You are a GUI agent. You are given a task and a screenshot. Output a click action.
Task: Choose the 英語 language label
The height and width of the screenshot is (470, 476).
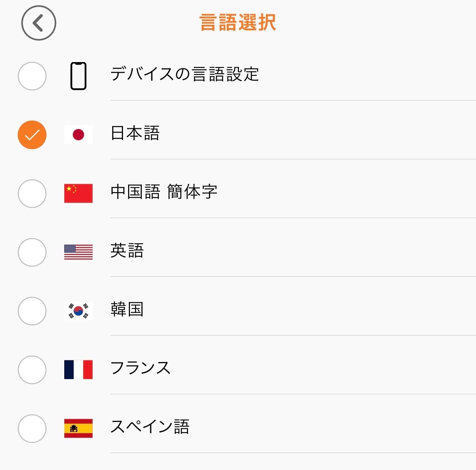click(x=127, y=251)
